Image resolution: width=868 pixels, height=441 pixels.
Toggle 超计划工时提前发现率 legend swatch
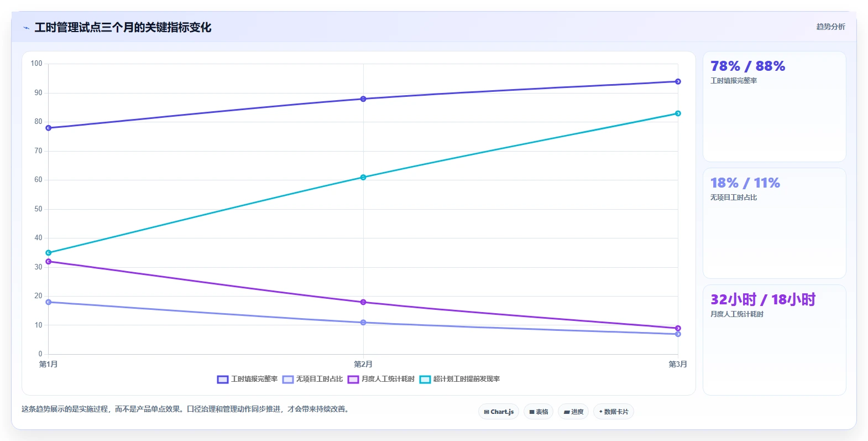425,380
